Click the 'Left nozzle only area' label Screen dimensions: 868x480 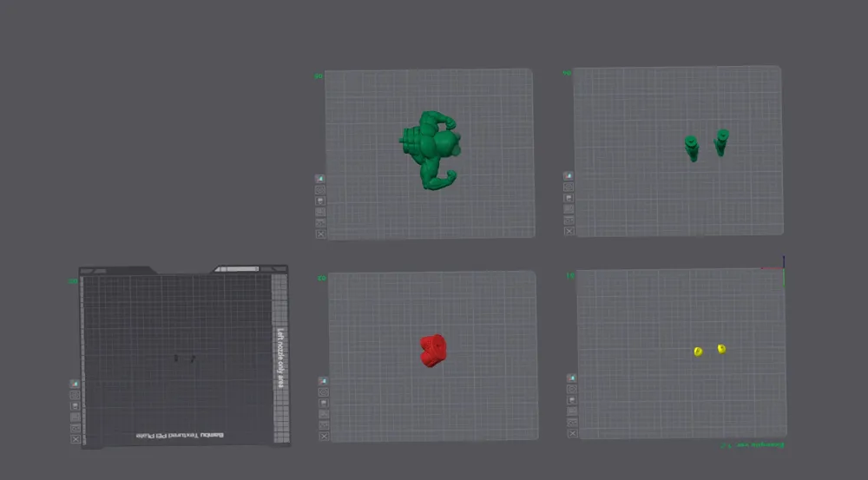280,358
